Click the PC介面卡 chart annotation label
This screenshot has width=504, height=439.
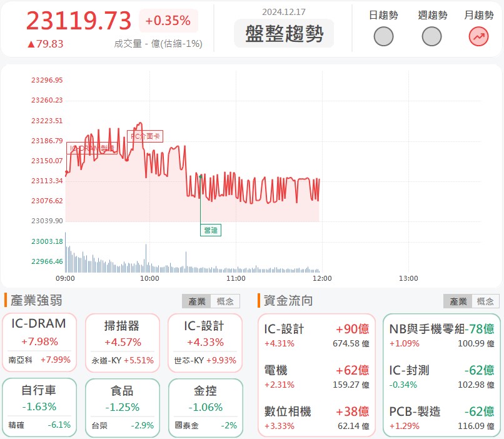coord(145,136)
